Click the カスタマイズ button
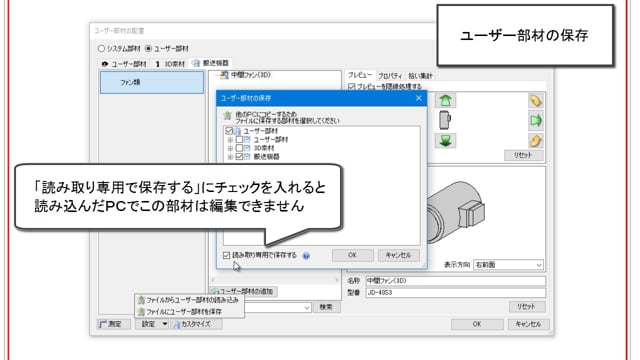This screenshot has height=360, width=640. coord(197,324)
